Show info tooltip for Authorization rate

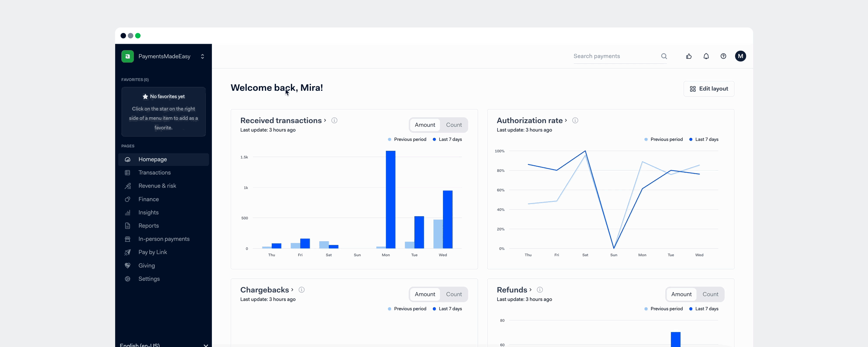(x=575, y=120)
